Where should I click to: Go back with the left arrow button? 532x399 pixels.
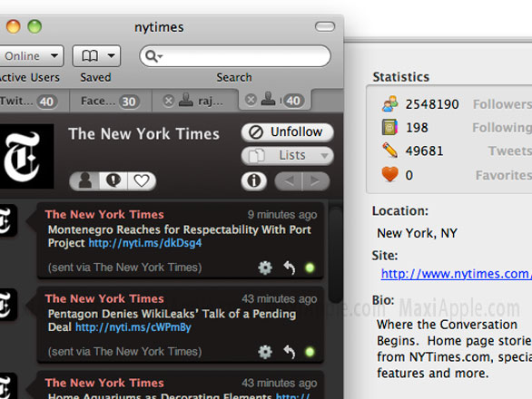click(289, 181)
